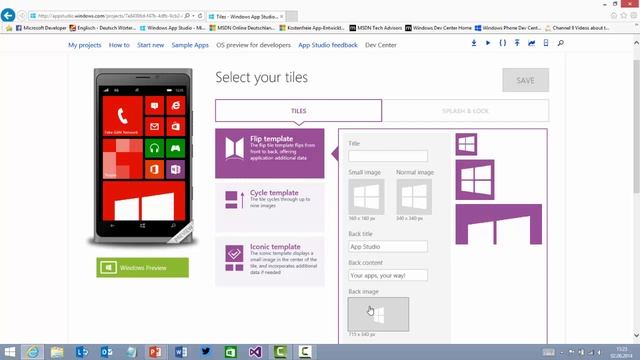
Task: Open the new blank browser tab button
Action: pos(291,16)
